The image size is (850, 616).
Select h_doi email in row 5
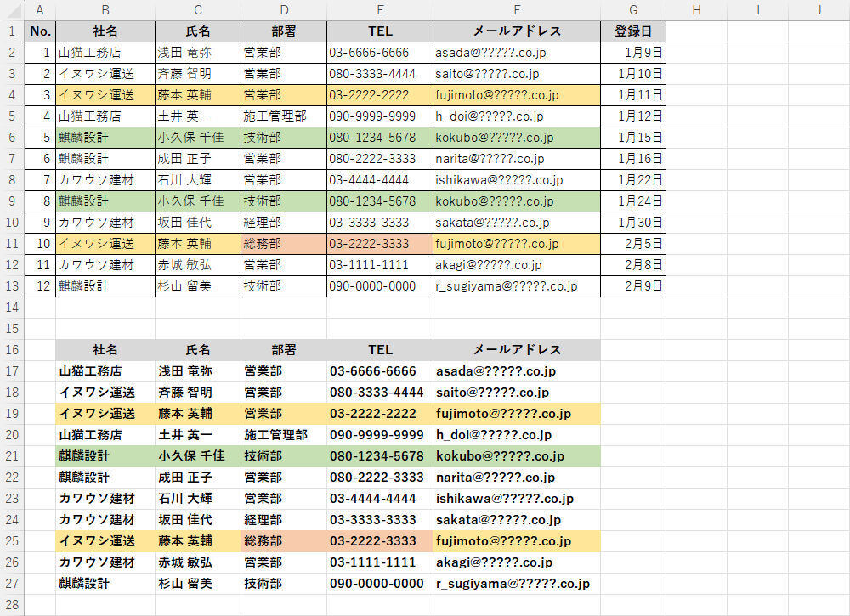517,116
